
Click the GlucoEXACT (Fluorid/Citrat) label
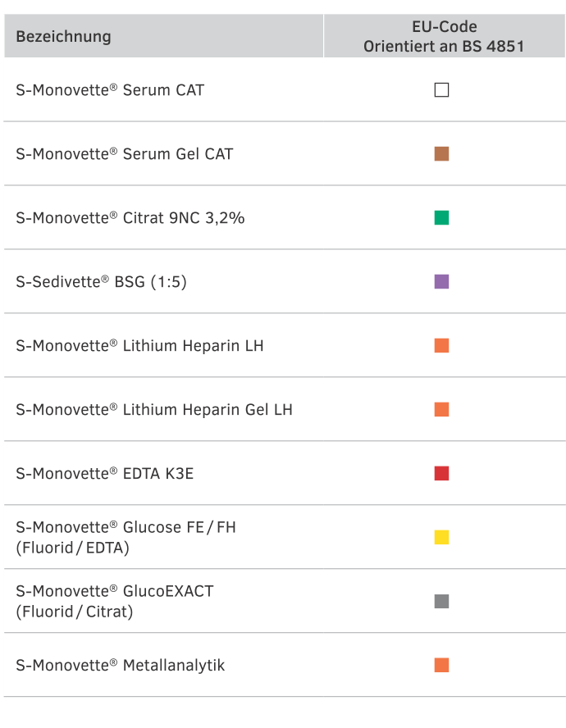114,602
